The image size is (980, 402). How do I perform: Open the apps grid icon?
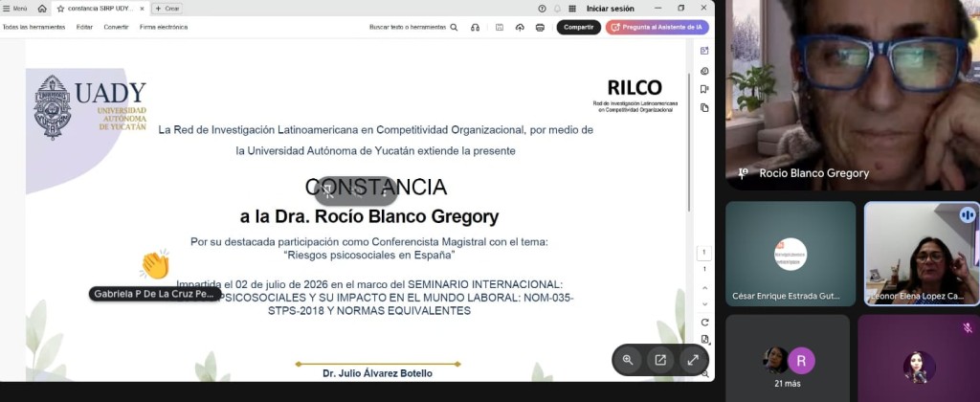(573, 9)
